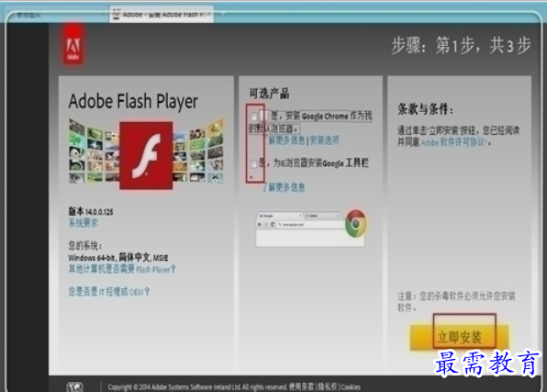
Task: Click the 可选产品 heading
Action: coord(269,94)
